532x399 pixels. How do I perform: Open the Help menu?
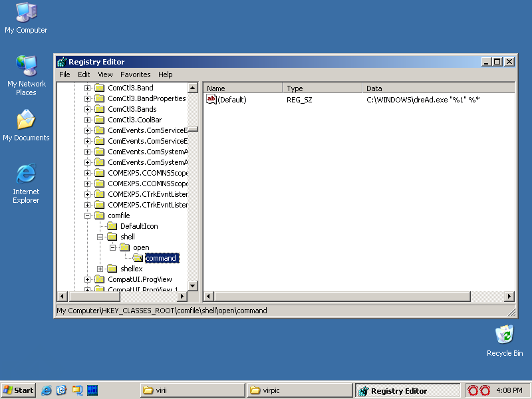click(x=165, y=74)
